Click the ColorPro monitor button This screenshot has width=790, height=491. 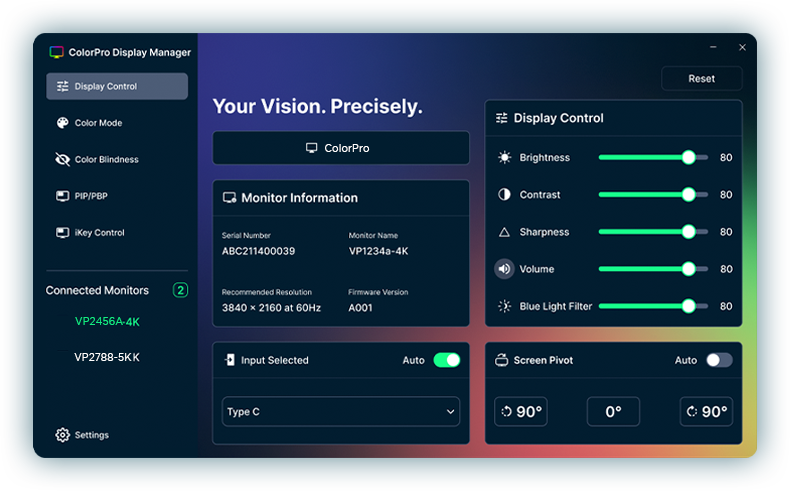click(341, 148)
